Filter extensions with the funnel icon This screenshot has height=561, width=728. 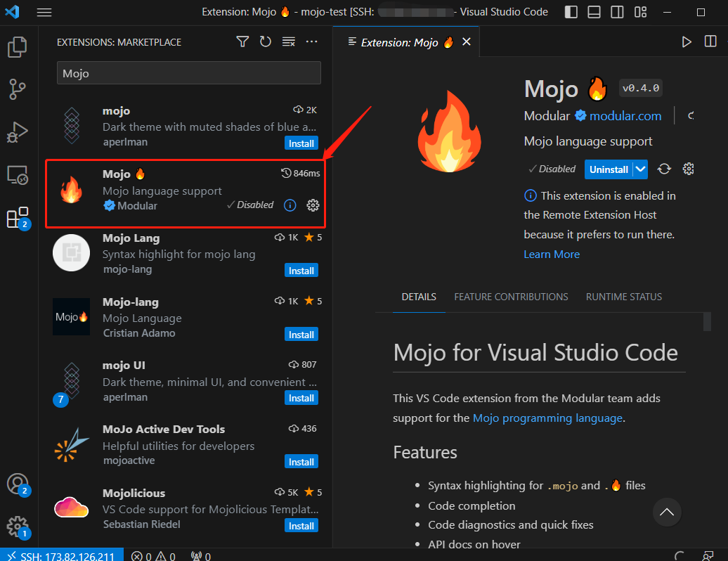(242, 41)
